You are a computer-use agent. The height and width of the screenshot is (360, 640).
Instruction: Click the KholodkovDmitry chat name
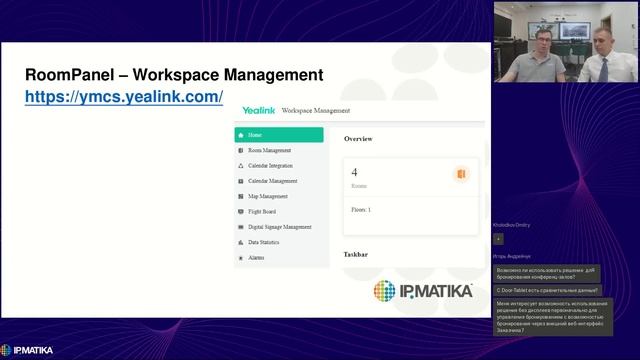pyautogui.click(x=511, y=225)
